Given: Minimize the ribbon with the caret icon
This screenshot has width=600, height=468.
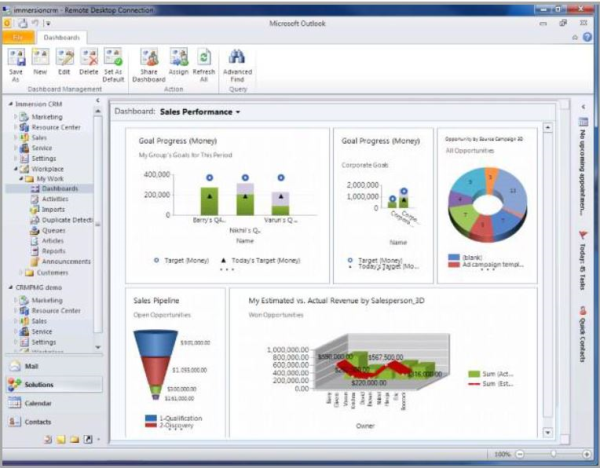Looking at the screenshot, I should (x=575, y=37).
